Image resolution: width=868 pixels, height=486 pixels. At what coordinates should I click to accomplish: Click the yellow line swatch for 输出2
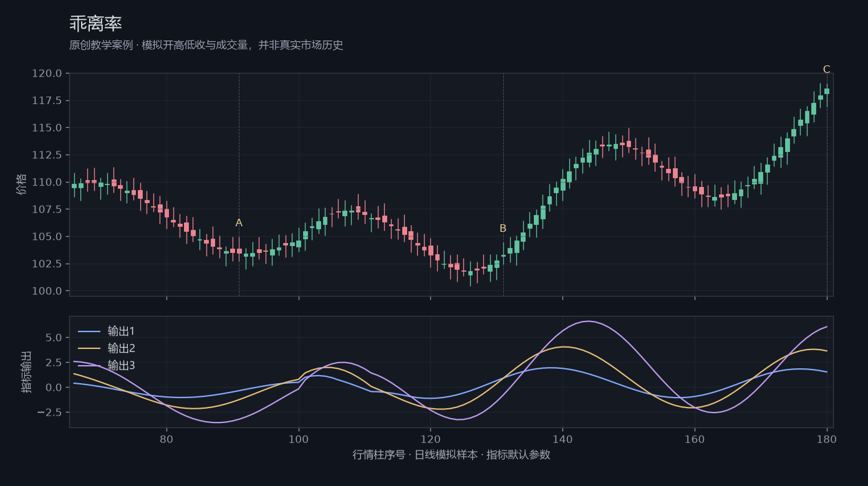pyautogui.click(x=89, y=348)
